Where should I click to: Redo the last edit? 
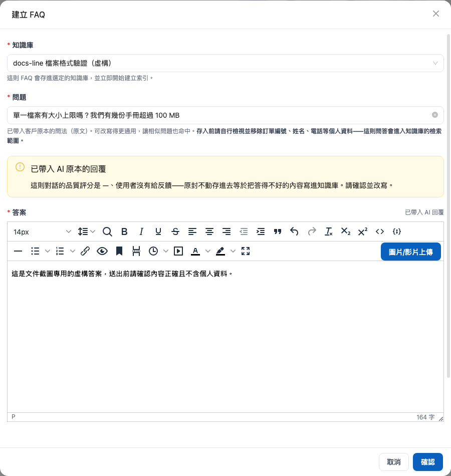point(312,231)
